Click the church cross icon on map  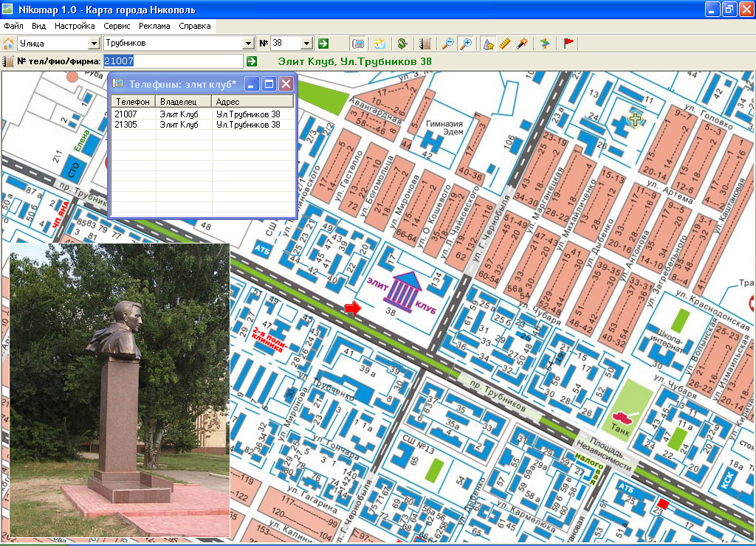tap(635, 119)
